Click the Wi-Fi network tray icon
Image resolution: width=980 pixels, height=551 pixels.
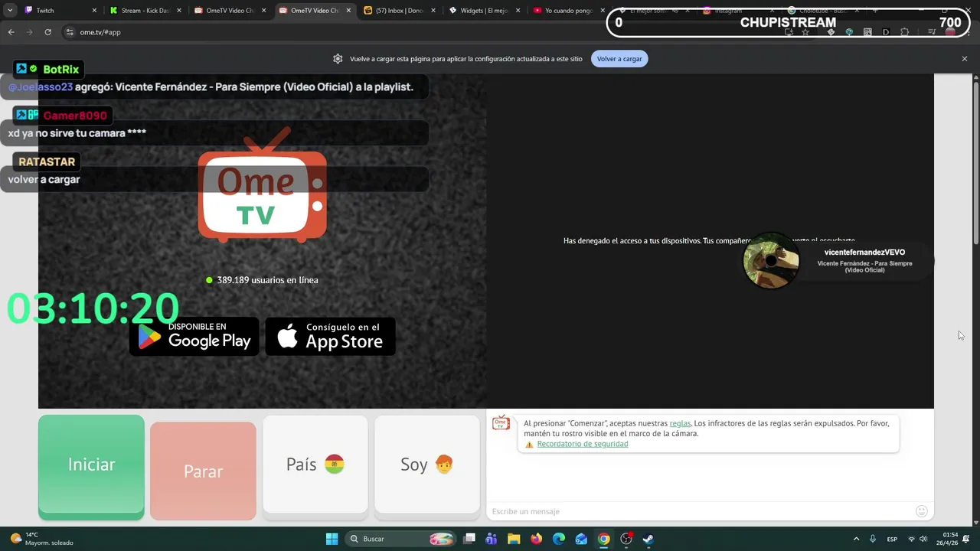[911, 539]
